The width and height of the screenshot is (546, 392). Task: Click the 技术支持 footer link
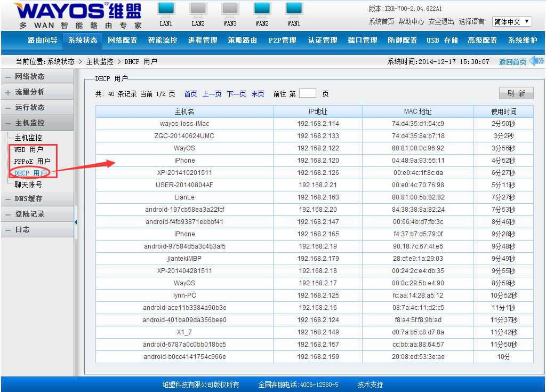pyautogui.click(x=370, y=385)
